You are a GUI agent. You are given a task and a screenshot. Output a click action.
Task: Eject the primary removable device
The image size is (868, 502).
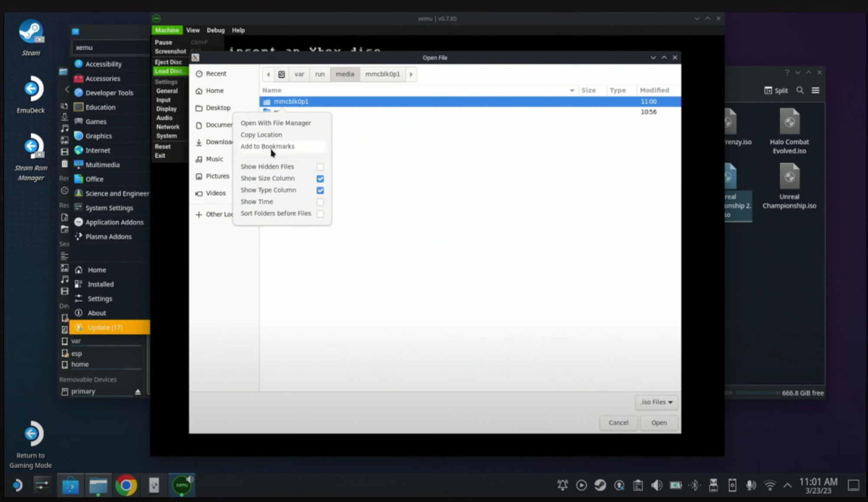[138, 392]
